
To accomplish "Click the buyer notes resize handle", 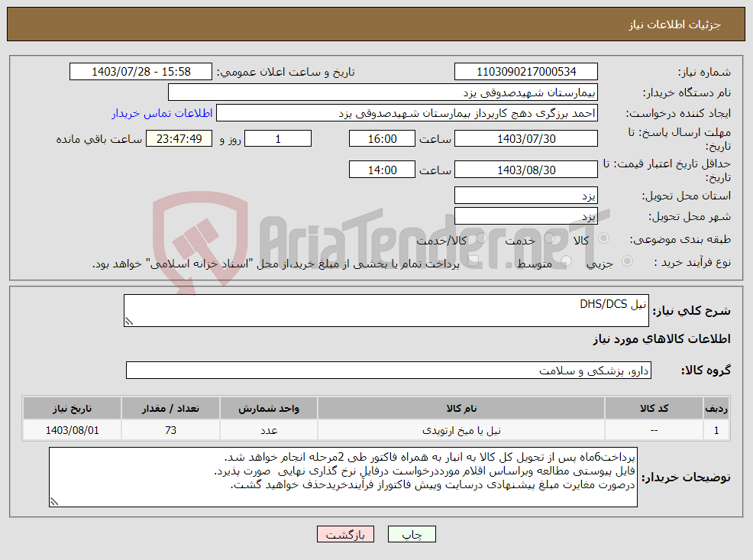I will (x=53, y=502).
